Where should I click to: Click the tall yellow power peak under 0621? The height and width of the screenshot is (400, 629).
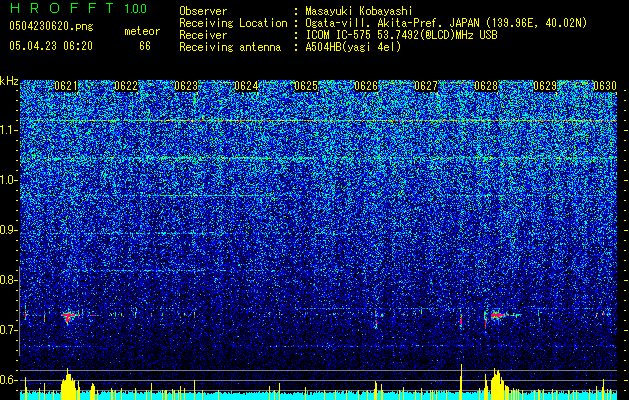coord(69,384)
